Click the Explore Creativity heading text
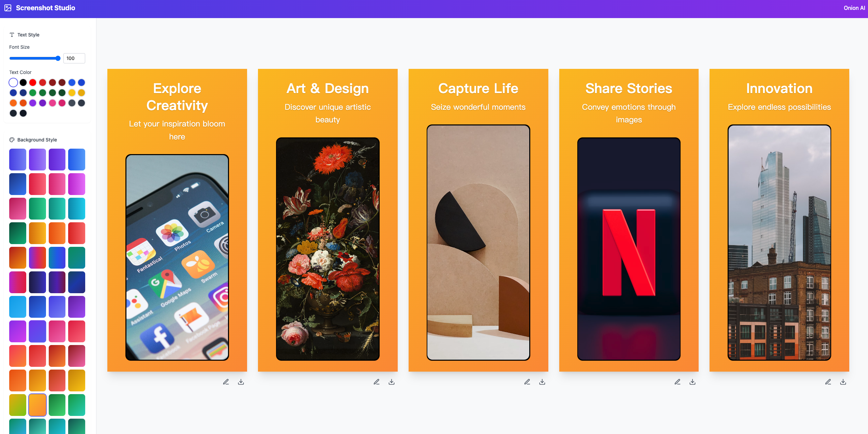 pos(177,97)
